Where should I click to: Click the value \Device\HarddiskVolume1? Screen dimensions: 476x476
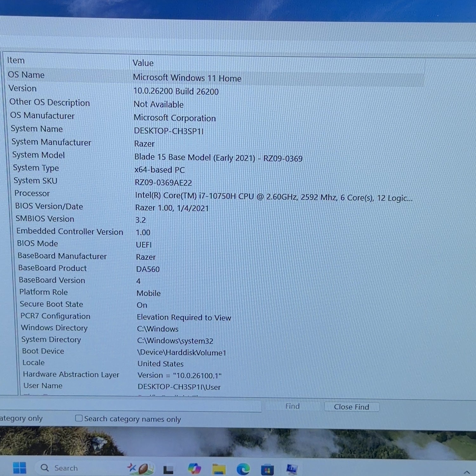(x=182, y=353)
